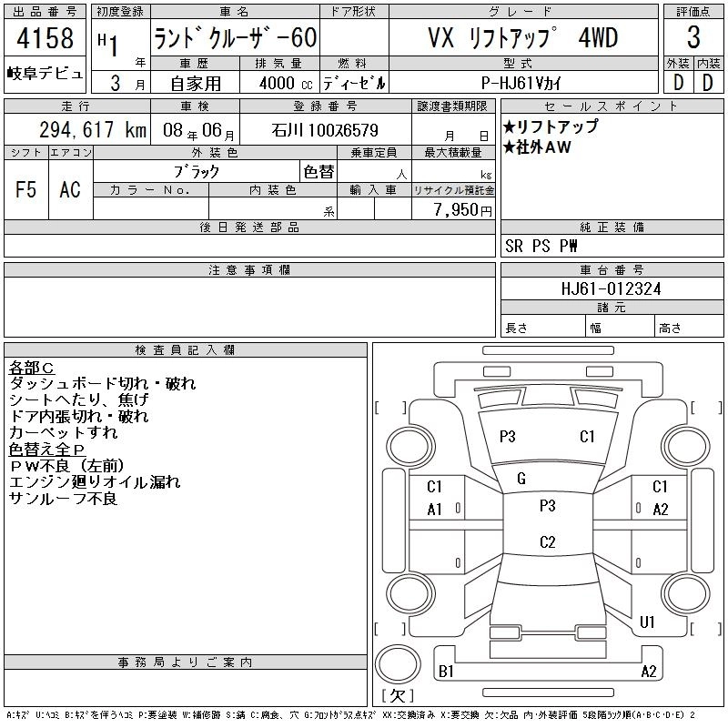Click the equipment line SR PS PW
Viewport: 728px width, 728px height.
[x=541, y=246]
